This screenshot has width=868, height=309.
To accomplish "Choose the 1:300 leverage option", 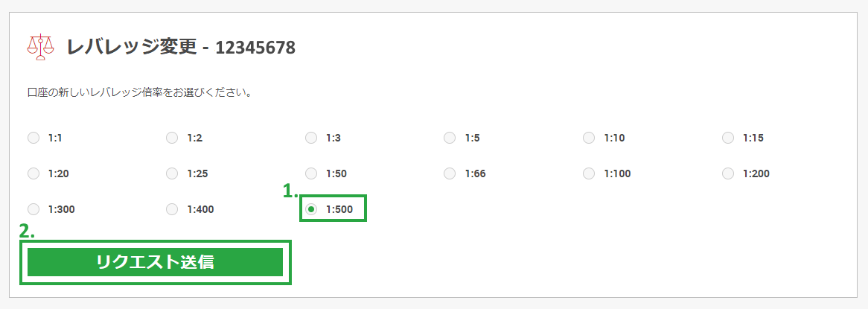I will point(33,209).
